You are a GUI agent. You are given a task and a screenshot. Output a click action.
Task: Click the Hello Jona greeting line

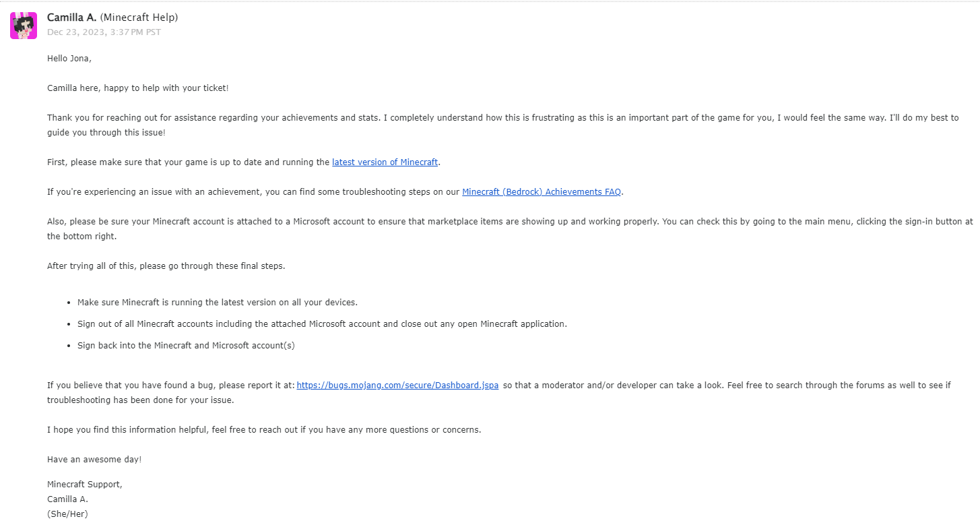69,59
